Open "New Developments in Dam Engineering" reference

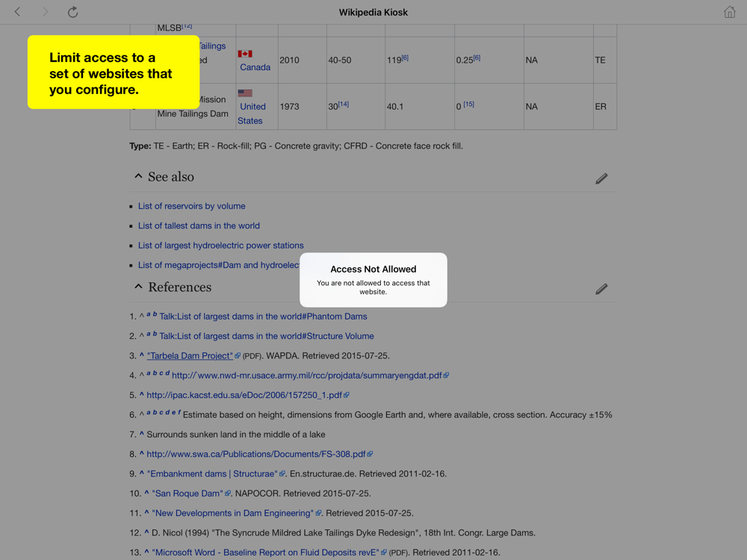(232, 514)
